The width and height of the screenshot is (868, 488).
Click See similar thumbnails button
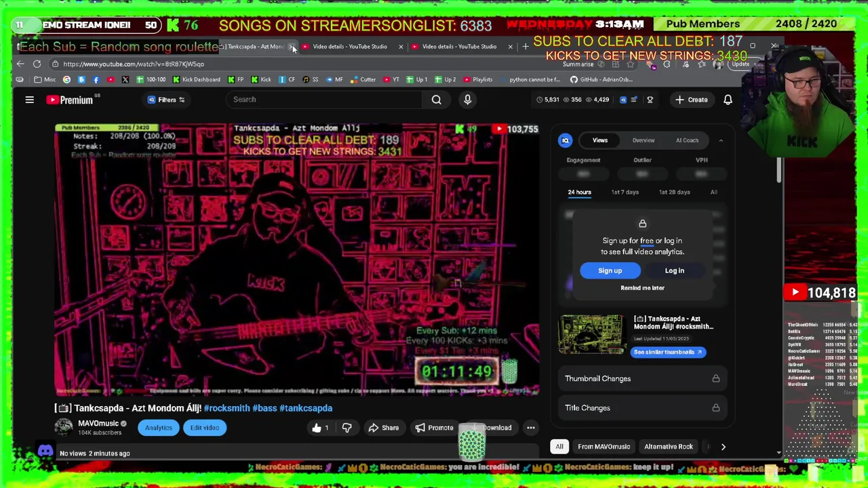(x=668, y=352)
